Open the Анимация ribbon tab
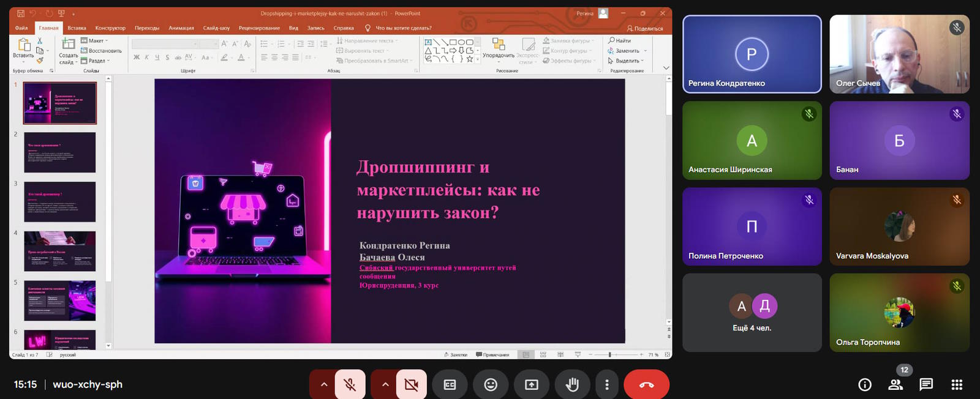Screen dimensions: 980x399 [x=181, y=28]
